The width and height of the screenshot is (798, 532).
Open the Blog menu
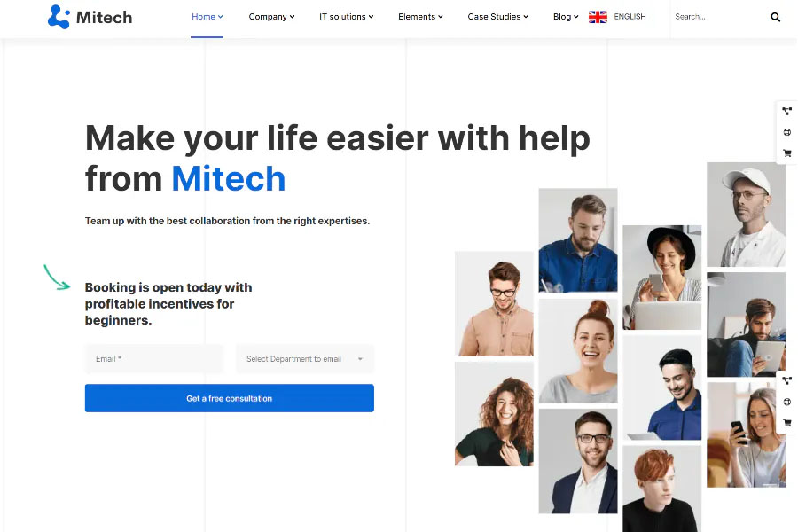pos(566,17)
